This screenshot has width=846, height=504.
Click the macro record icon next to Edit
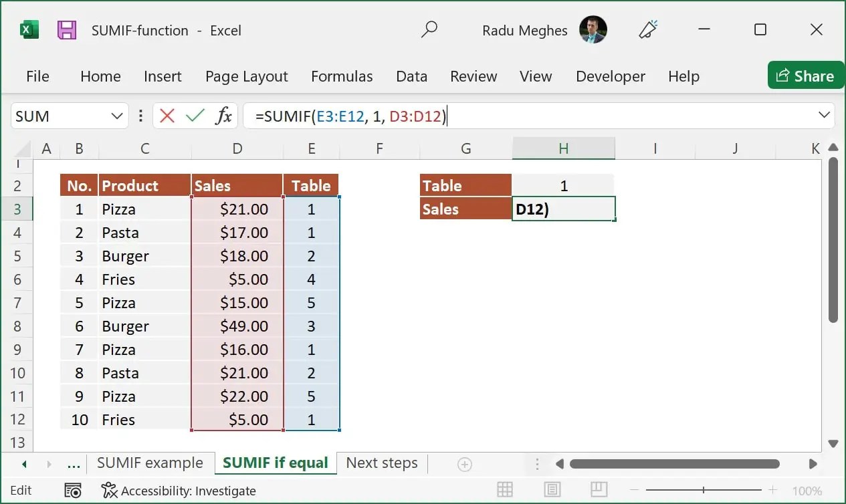click(x=74, y=490)
